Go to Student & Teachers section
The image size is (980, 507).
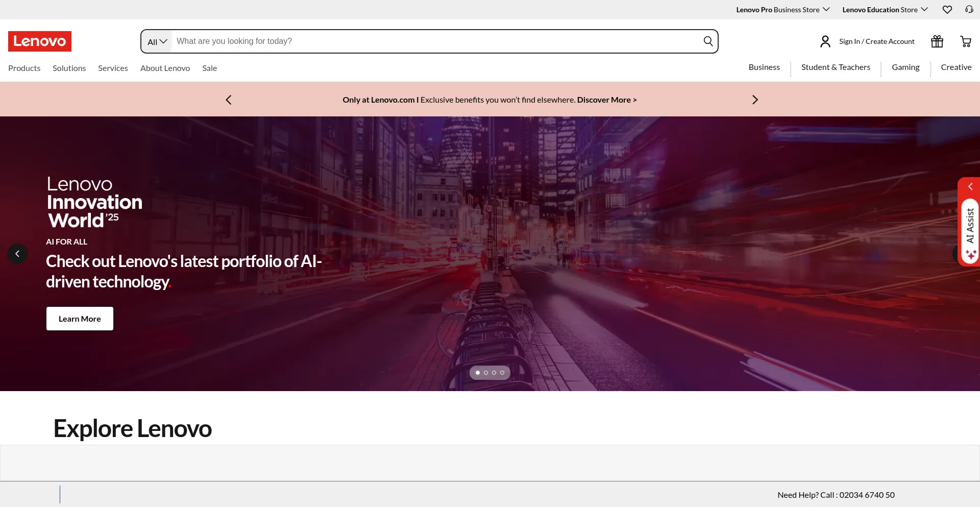[836, 67]
